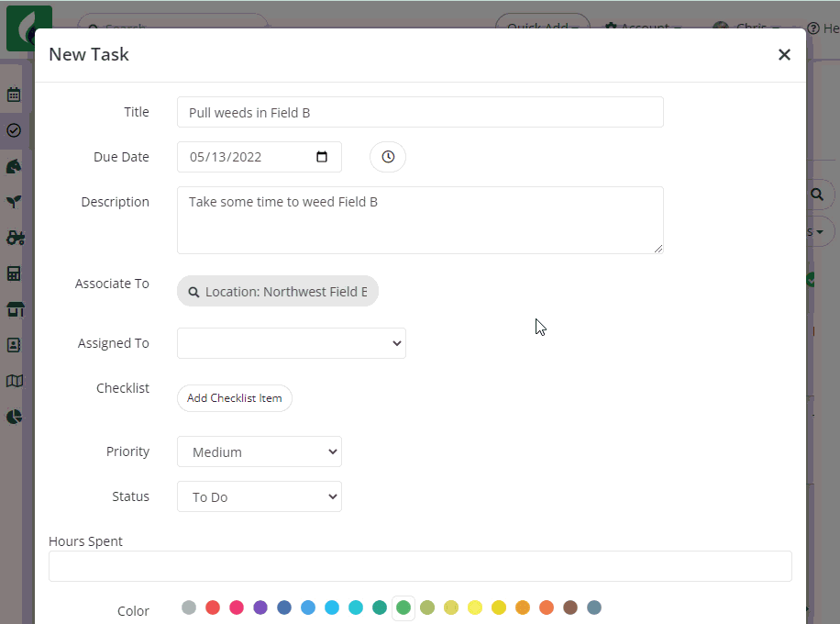The width and height of the screenshot is (840, 624).
Task: Click the Due Date field
Action: (x=260, y=157)
